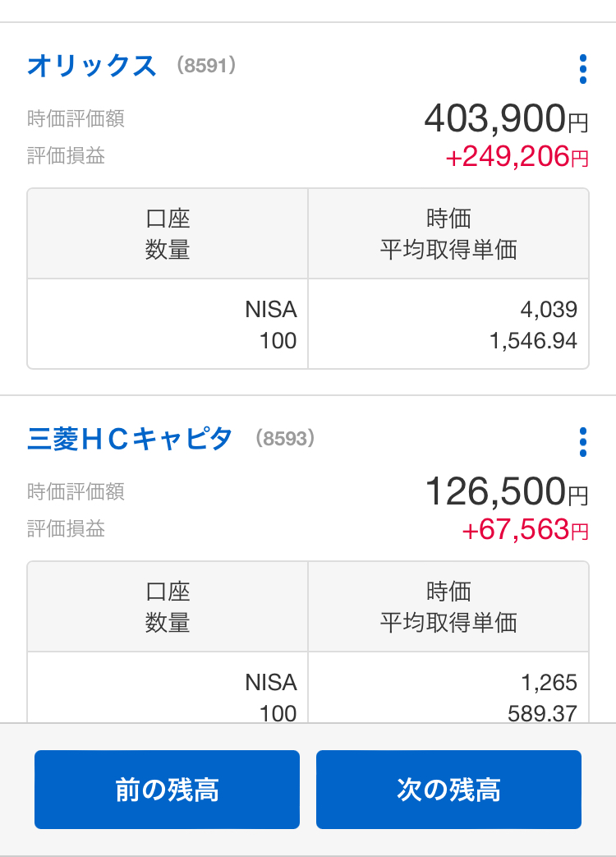Open the three-dot menu for 三菱HCキャピタ

click(x=582, y=442)
